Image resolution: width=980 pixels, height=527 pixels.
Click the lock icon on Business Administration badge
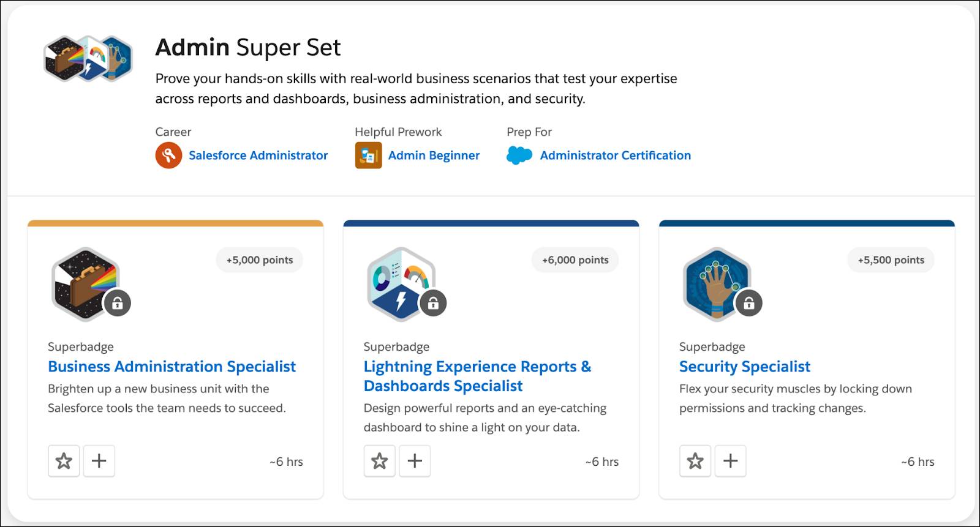click(118, 303)
